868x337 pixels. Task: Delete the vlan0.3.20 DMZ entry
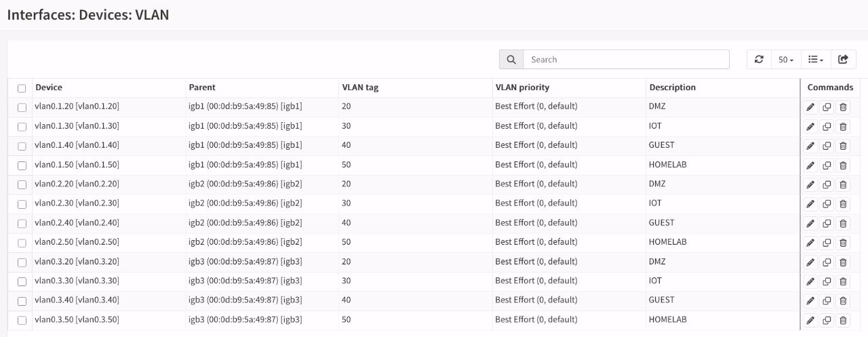[843, 262]
